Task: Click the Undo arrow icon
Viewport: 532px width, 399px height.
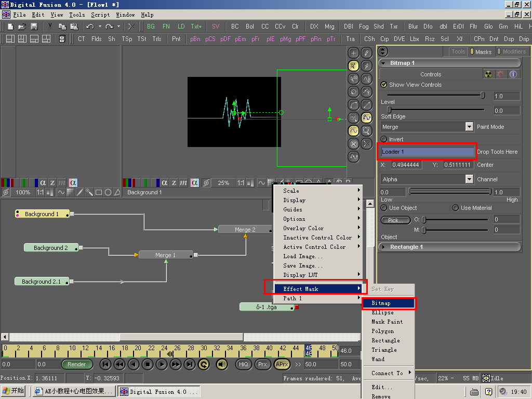Action: pos(90,26)
